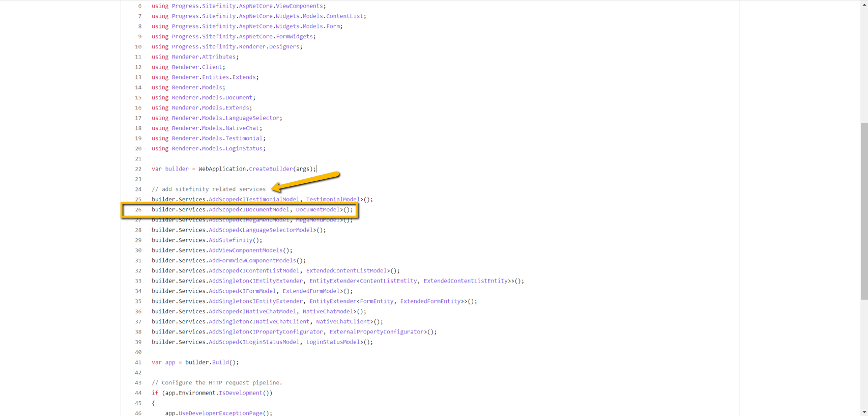The image size is (868, 416).
Task: Click the 'CreateBuilder' method name on line 22
Action: [271, 169]
